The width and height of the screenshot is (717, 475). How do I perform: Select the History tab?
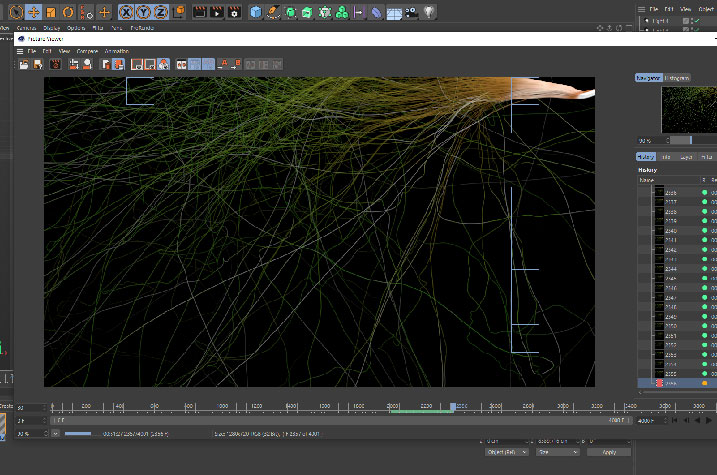(x=646, y=157)
